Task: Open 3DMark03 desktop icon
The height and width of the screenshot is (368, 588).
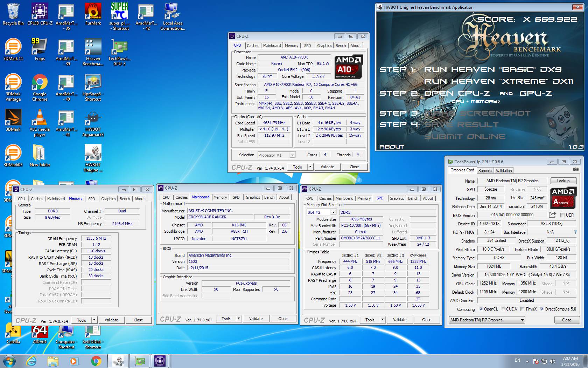Action: point(13,155)
